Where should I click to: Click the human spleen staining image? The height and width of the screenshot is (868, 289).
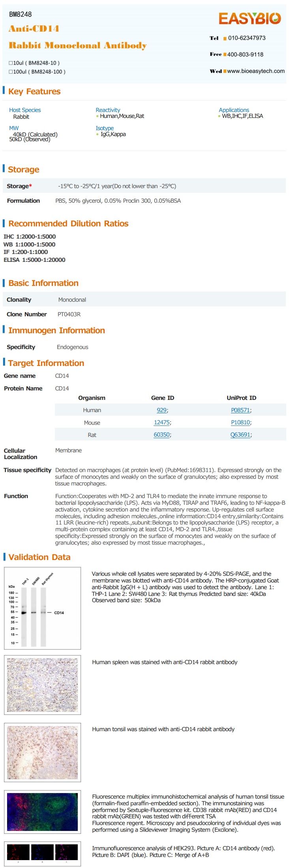(x=42, y=685)
